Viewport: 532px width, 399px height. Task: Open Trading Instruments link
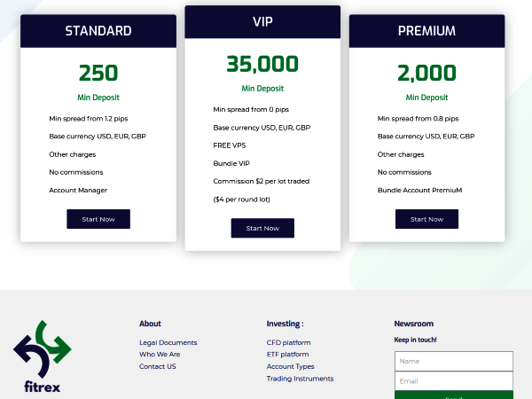point(300,379)
